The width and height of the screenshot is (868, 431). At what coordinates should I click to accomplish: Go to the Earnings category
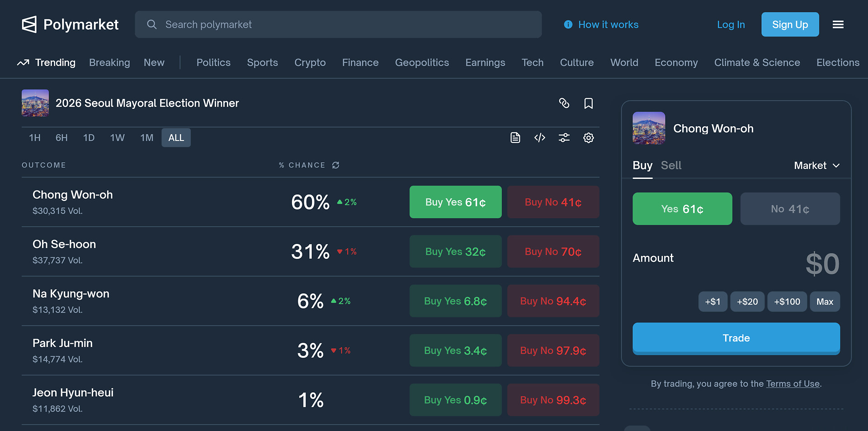486,62
